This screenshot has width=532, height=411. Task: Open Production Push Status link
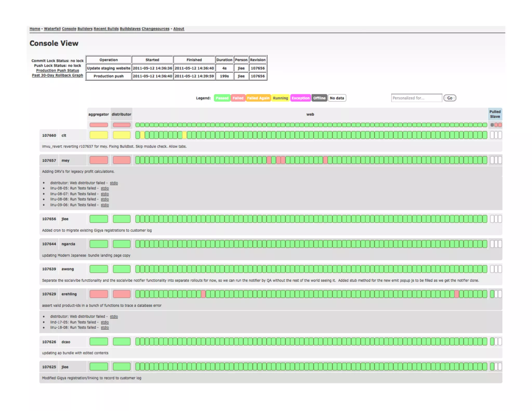click(x=57, y=70)
